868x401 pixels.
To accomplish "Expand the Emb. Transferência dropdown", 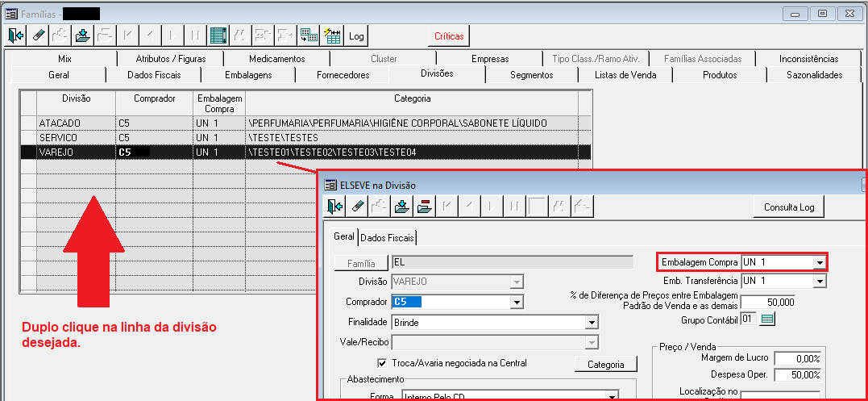I will 820,282.
